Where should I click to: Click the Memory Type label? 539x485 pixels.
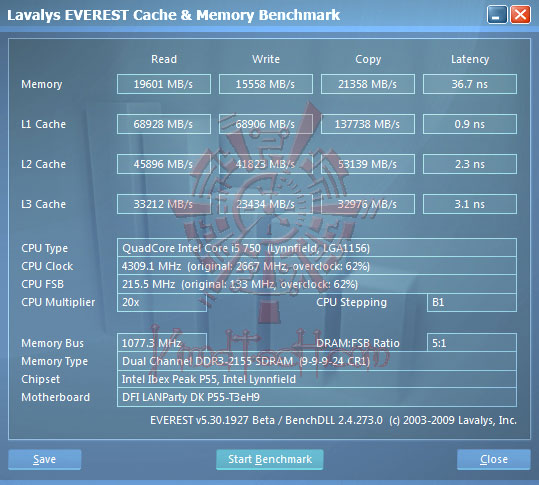(x=54, y=361)
